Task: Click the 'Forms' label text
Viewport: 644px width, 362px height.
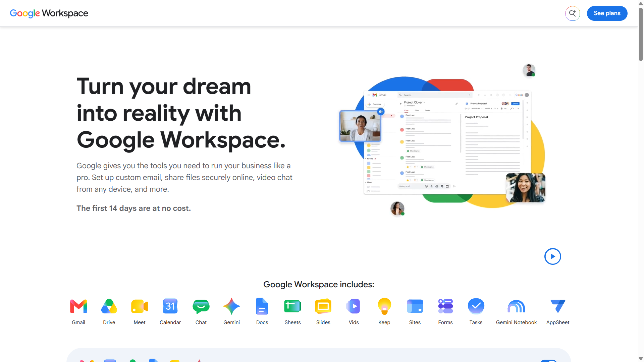Action: (445, 322)
